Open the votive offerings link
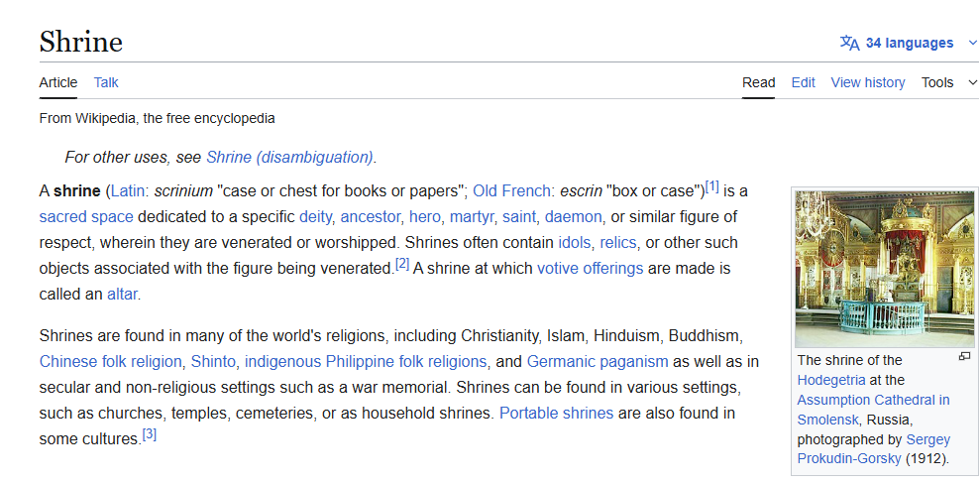Screen dimensions: 980x484 (x=590, y=268)
